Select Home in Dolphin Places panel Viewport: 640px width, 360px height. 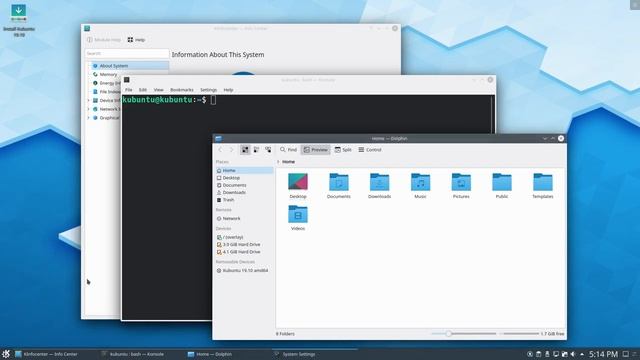[x=244, y=170]
